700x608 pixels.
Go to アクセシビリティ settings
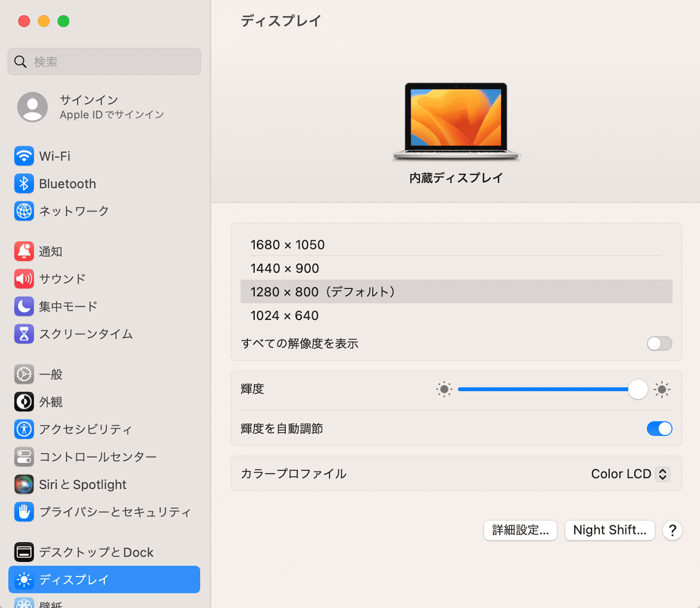point(104,429)
